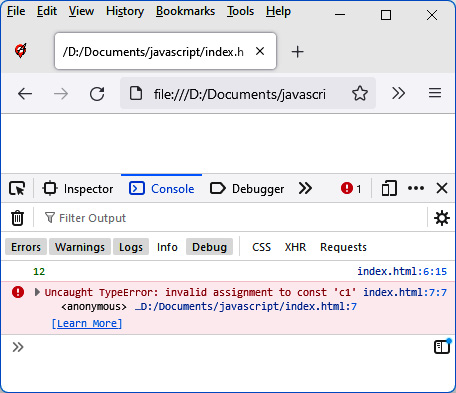
Task: Click the Learn More link
Action: pos(87,323)
